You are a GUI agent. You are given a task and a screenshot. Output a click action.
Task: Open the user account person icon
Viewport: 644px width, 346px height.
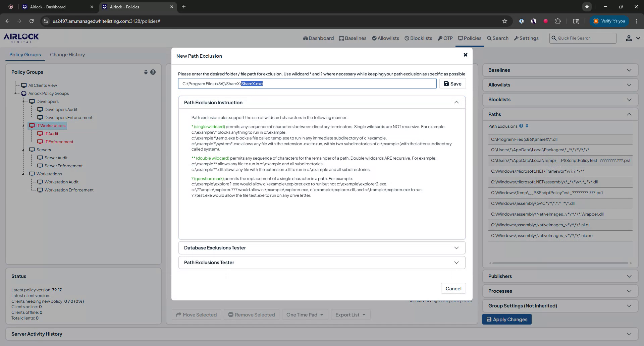(x=629, y=38)
